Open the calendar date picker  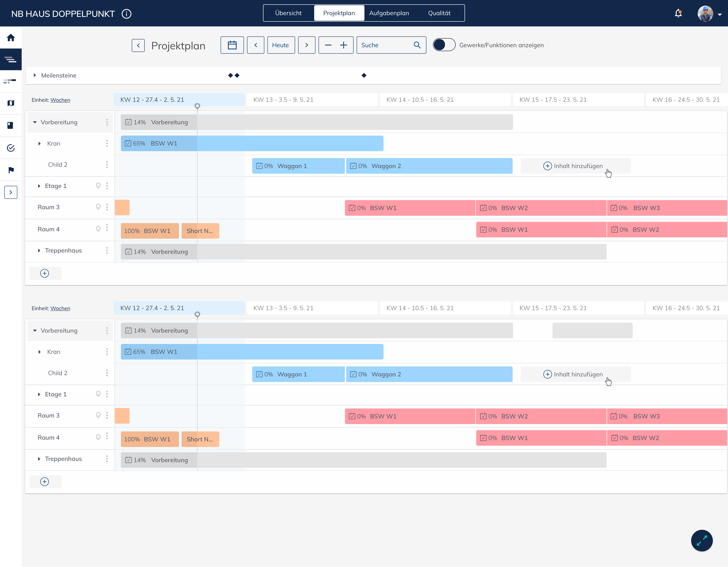pos(232,45)
